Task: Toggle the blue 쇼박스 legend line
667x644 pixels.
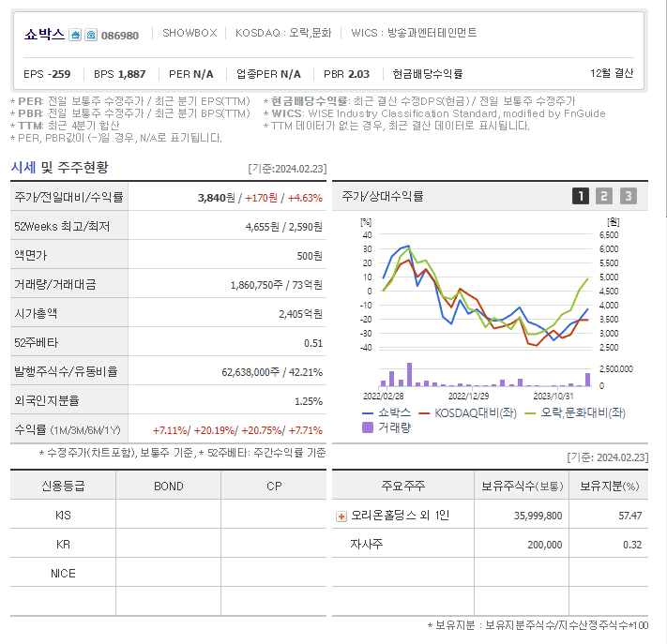Action: [387, 412]
